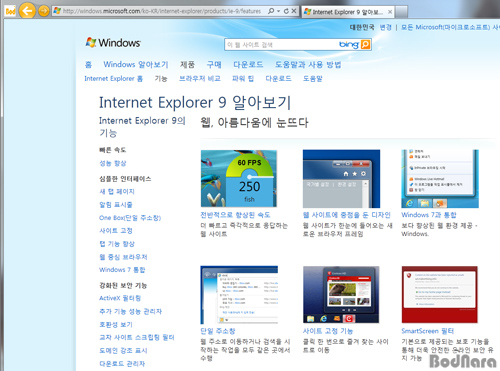Open the red SmartScreen warning thumbnail
Viewport: 500px width, 371px height.
pos(439,294)
